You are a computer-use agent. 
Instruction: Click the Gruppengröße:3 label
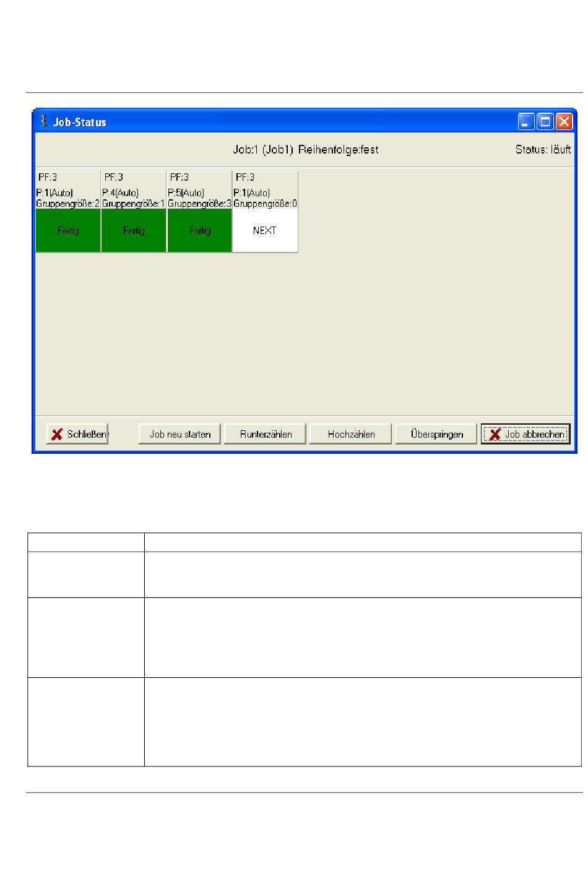[x=199, y=204]
